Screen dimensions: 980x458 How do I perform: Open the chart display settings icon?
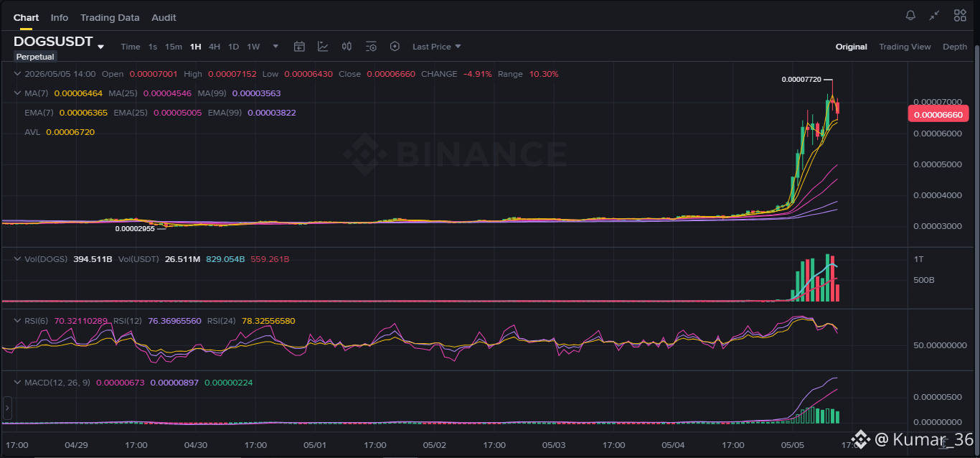371,47
